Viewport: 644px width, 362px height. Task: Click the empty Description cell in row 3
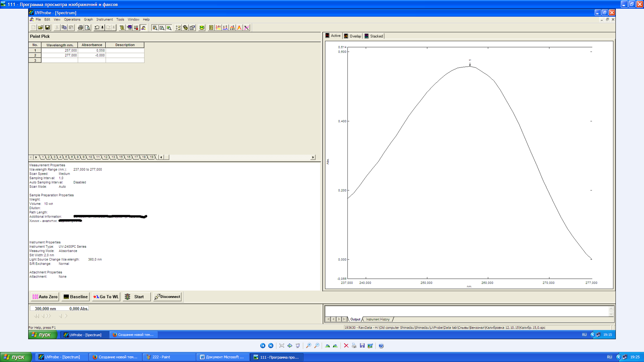pos(125,60)
